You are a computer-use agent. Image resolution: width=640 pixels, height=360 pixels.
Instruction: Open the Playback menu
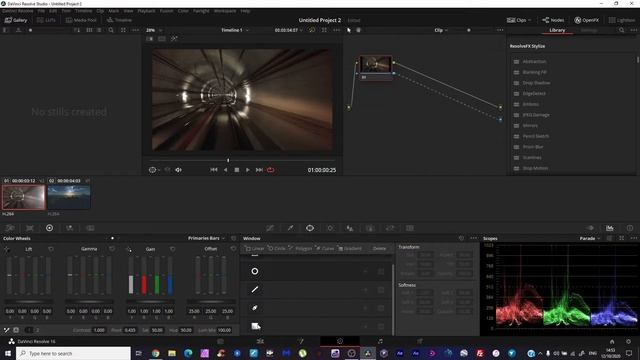[x=146, y=11]
